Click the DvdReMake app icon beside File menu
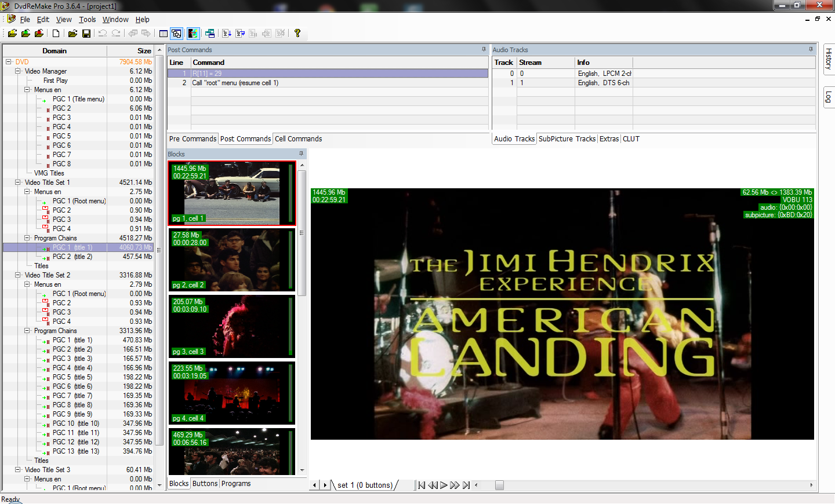 [12, 19]
